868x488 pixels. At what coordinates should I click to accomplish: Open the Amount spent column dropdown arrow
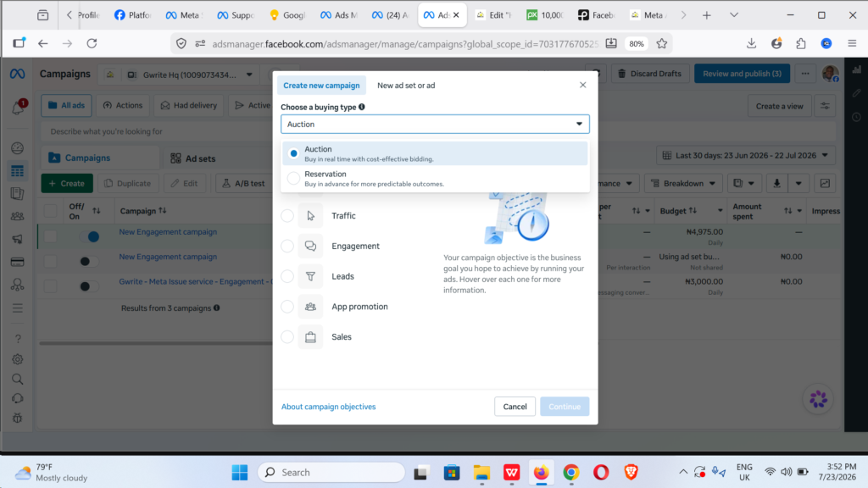point(799,211)
